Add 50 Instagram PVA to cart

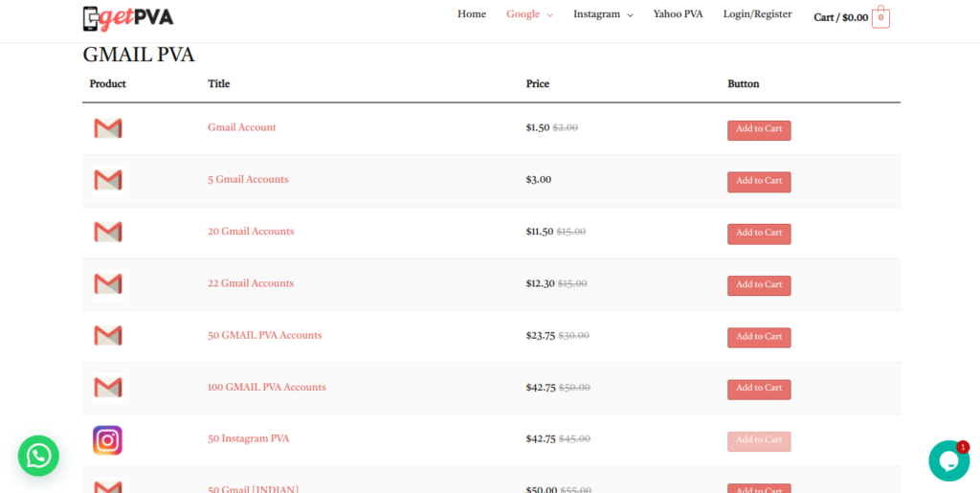pos(759,441)
